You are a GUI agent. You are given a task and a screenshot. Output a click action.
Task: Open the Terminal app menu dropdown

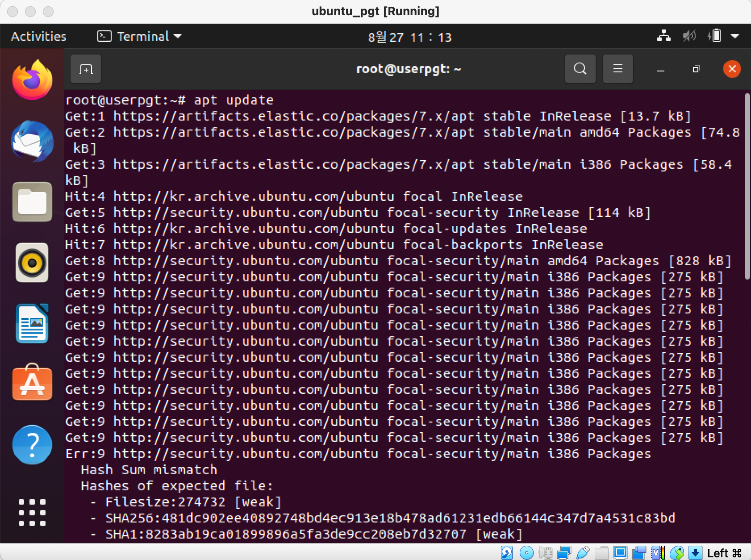tap(140, 36)
